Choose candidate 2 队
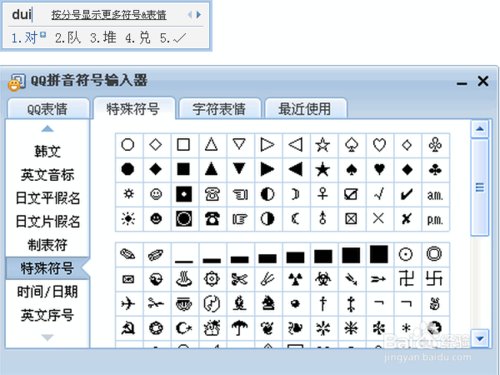The image size is (500, 375). tap(68, 38)
